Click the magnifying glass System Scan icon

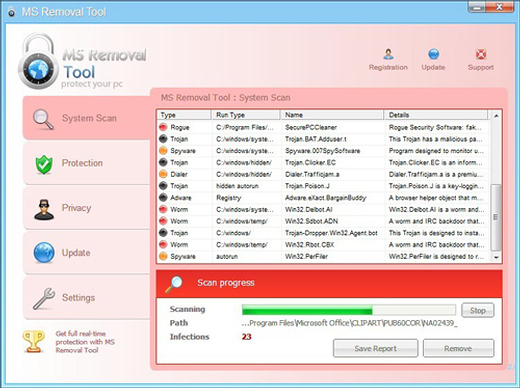[43, 119]
